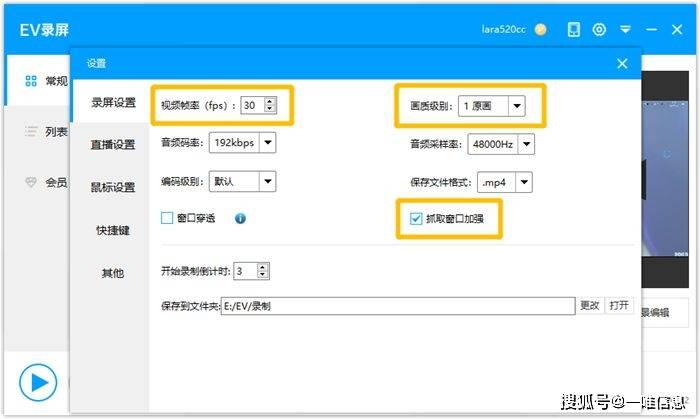Open the title bar dropdown menu icon
This screenshot has height=419, width=700.
coord(625,29)
